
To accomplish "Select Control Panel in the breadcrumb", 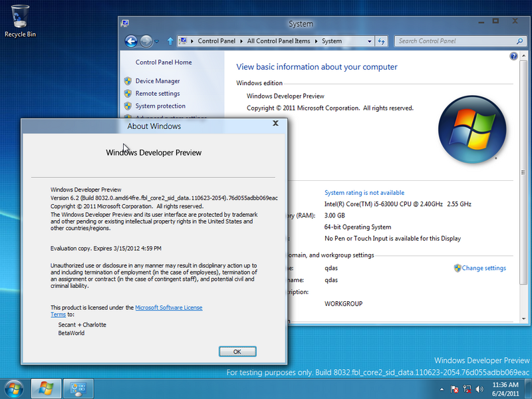I will pyautogui.click(x=217, y=41).
